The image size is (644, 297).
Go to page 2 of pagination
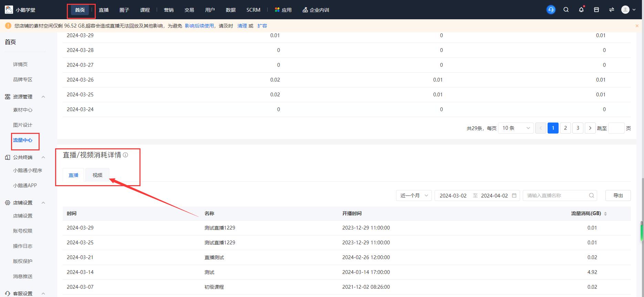565,128
